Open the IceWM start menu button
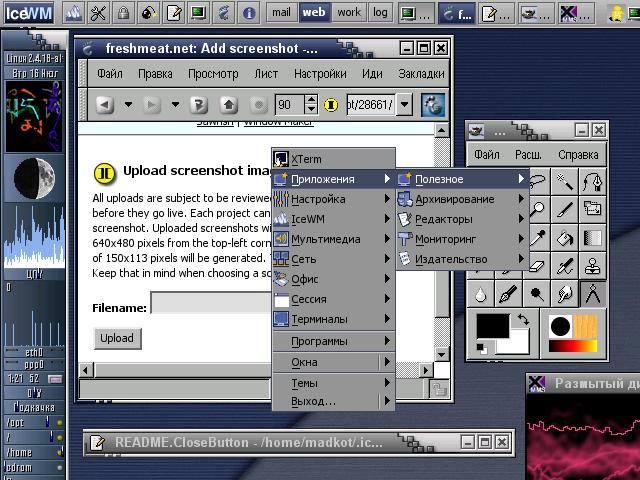Screen dimensions: 640x480 (29, 13)
